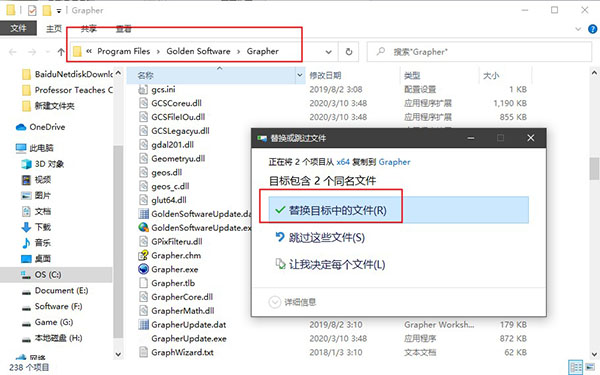Select the glut64.dll file
The height and width of the screenshot is (375, 600).
[169, 200]
